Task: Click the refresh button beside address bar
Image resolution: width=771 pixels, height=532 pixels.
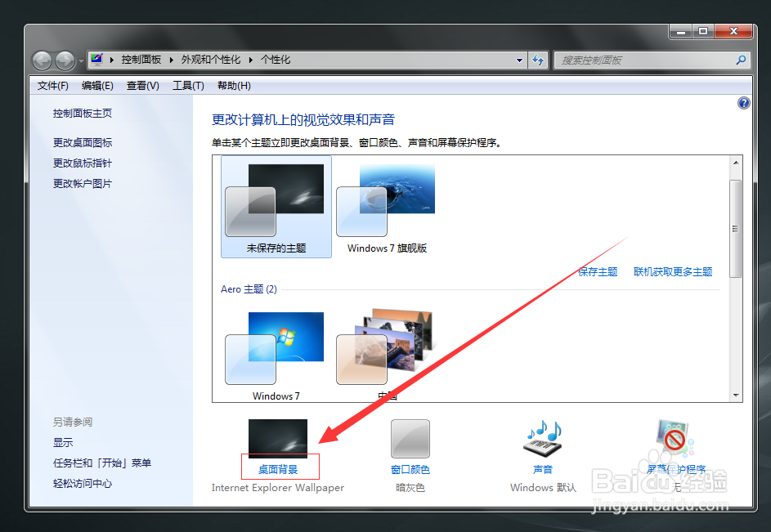Action: (538, 60)
